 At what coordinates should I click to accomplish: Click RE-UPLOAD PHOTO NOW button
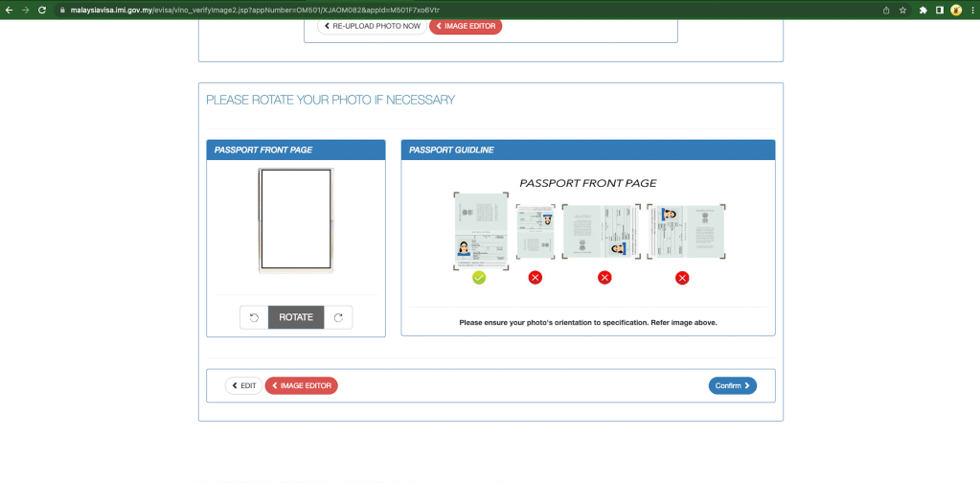coord(372,26)
